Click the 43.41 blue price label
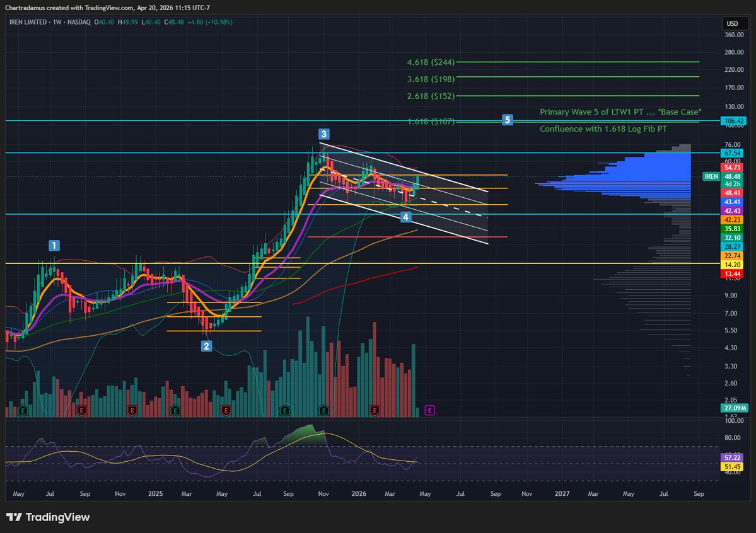The image size is (756, 533). [x=733, y=202]
